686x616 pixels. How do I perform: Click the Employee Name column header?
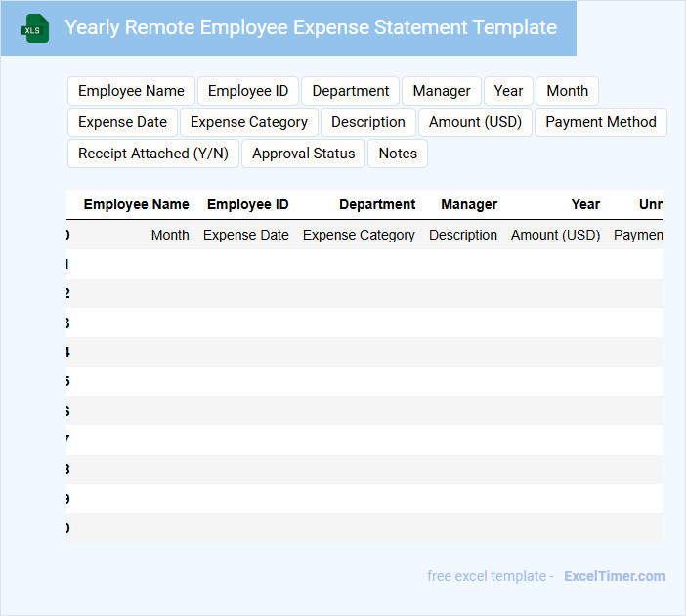coord(136,204)
